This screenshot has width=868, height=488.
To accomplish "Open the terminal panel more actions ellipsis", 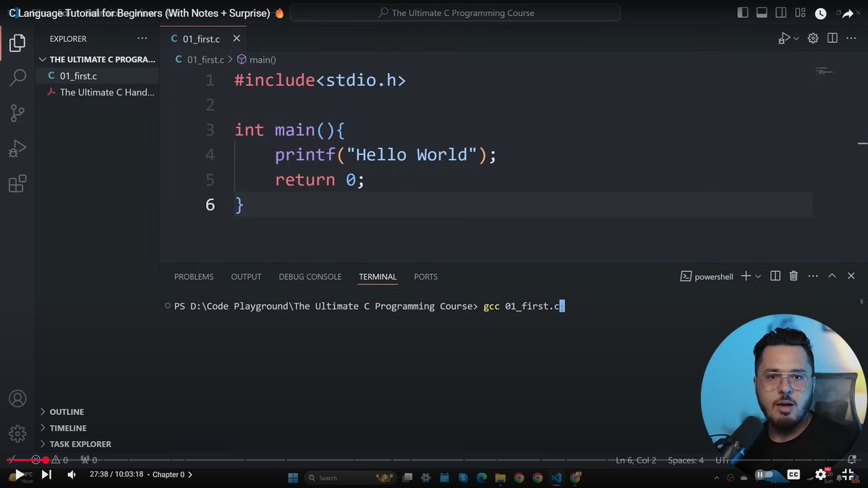I will point(813,276).
